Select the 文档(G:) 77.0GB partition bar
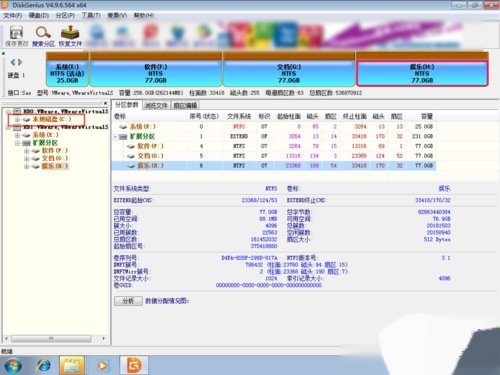 pos(289,69)
